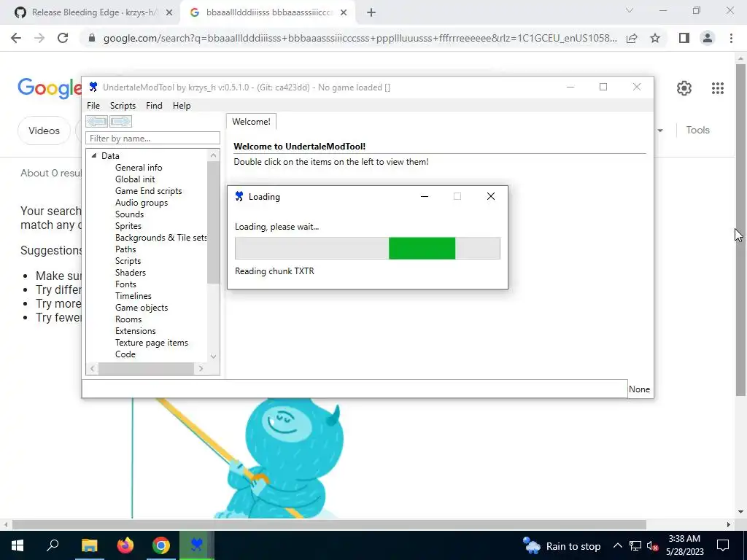Reload the page in Chrome
The height and width of the screenshot is (560, 747).
pos(63,38)
